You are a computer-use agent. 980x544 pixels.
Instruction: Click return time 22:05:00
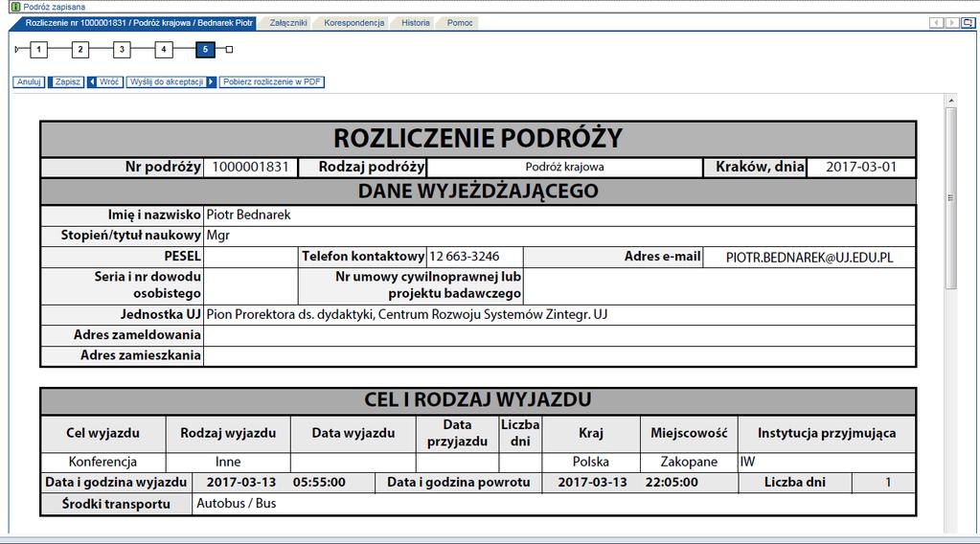[x=672, y=482]
